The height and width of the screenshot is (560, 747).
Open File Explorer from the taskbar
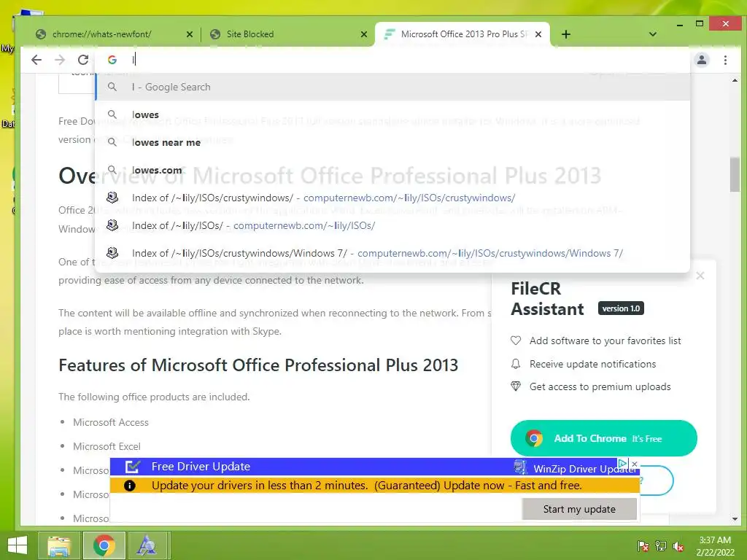pyautogui.click(x=59, y=545)
